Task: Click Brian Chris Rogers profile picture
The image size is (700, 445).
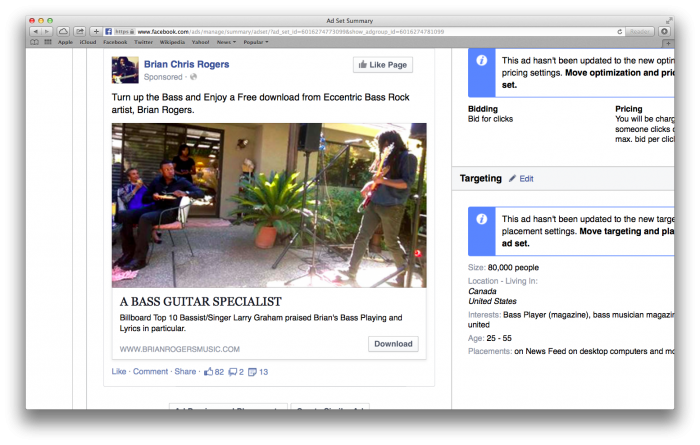Action: (125, 70)
